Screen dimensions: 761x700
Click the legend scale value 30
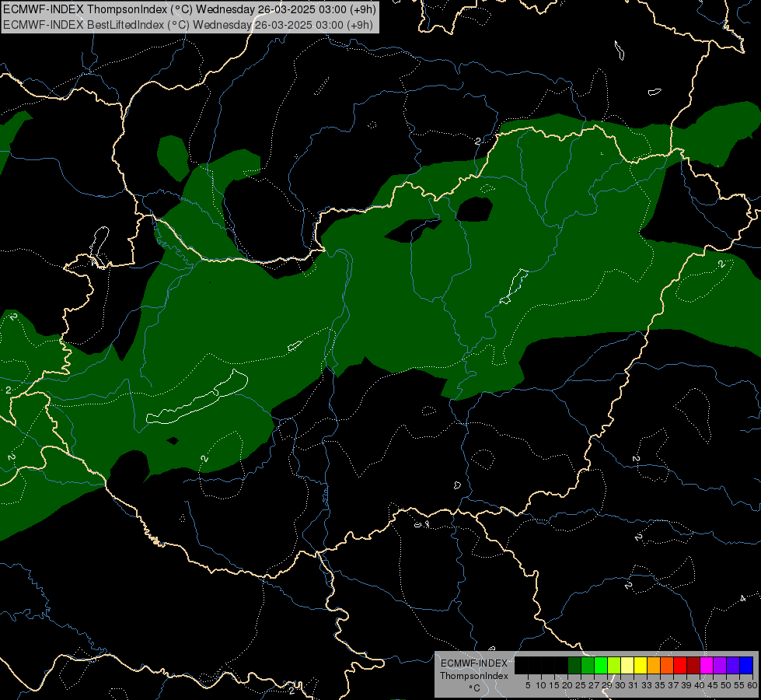pyautogui.click(x=620, y=685)
